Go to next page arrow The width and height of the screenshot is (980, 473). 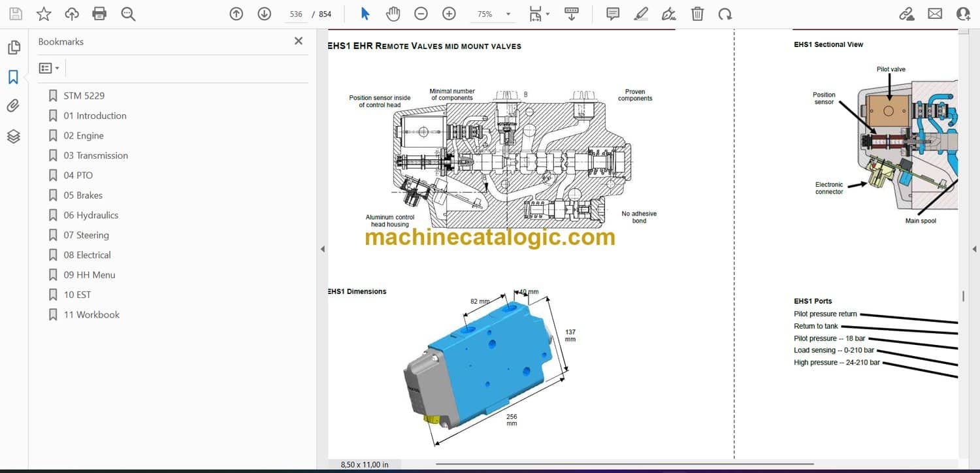pos(264,14)
